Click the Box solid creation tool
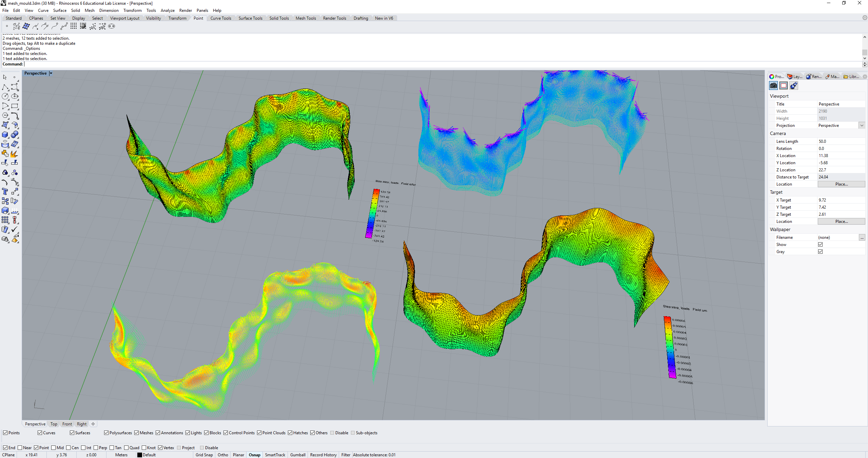868x458 pixels. pyautogui.click(x=5, y=135)
